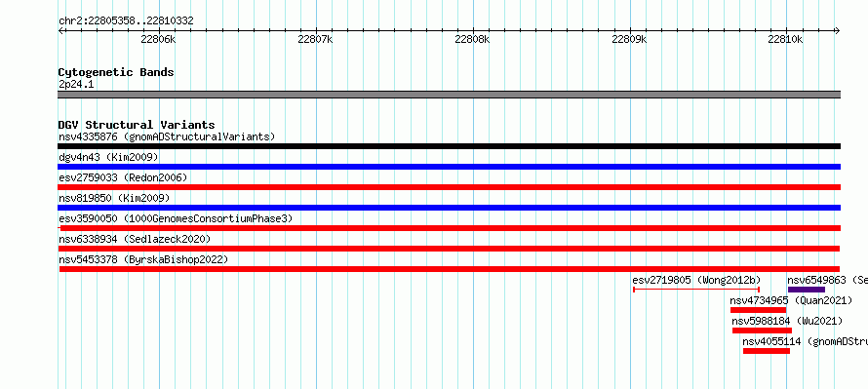Image resolution: width=868 pixels, height=389 pixels.
Task: Click the 2p24.1 band label
Action: [x=76, y=84]
